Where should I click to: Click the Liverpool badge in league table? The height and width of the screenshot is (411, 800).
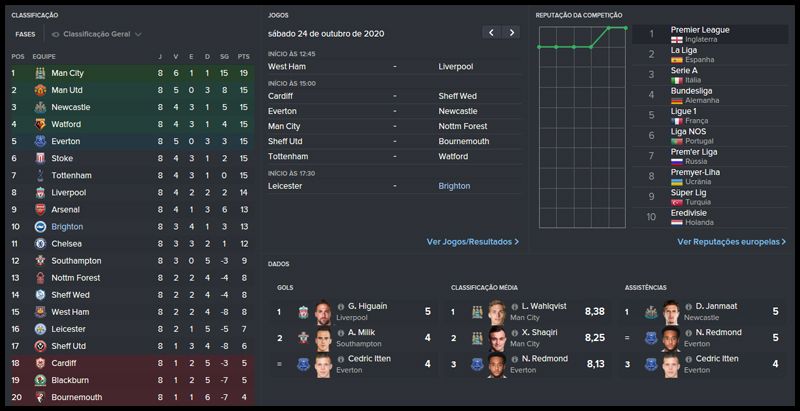pyautogui.click(x=40, y=192)
